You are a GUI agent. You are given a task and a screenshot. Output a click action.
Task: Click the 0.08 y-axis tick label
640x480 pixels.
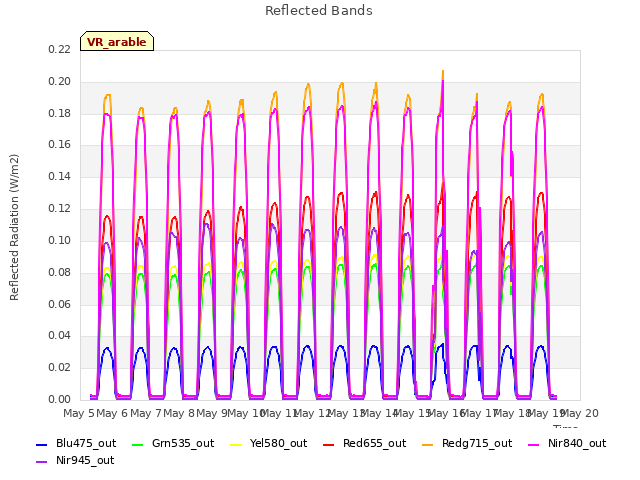(x=60, y=272)
